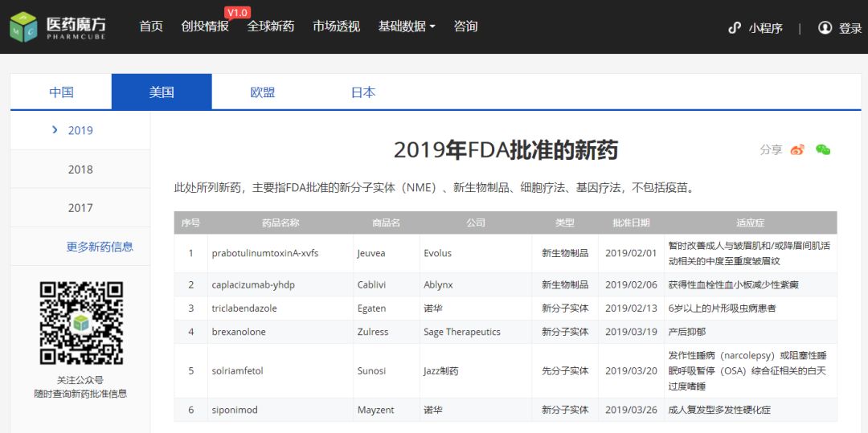Screen dimensions: 868x433
Task: Click trade name Cablivi
Action: (x=371, y=285)
